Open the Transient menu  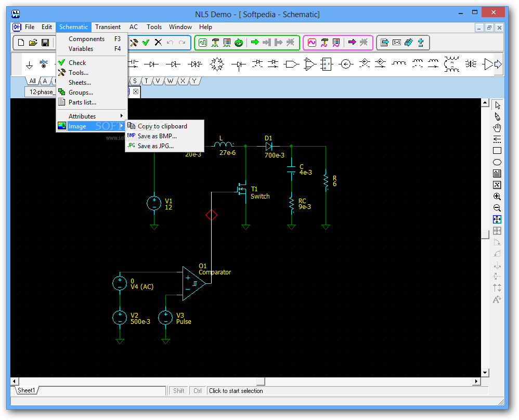[108, 27]
